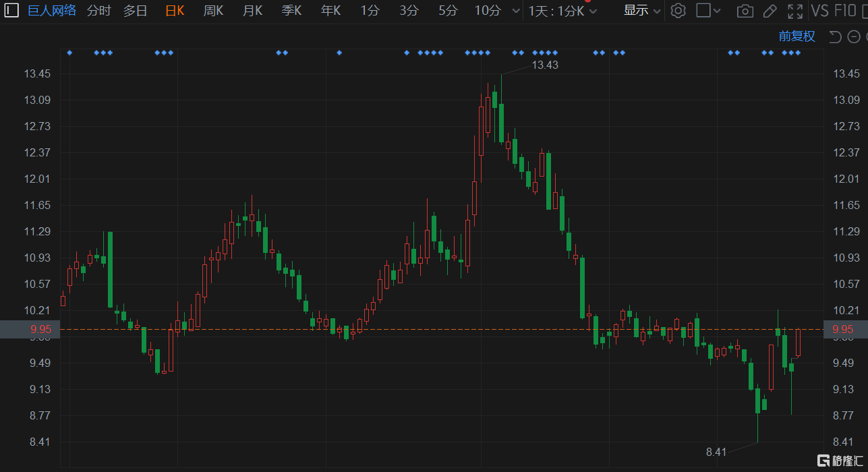Activate the drawing pencil tool

click(770, 11)
